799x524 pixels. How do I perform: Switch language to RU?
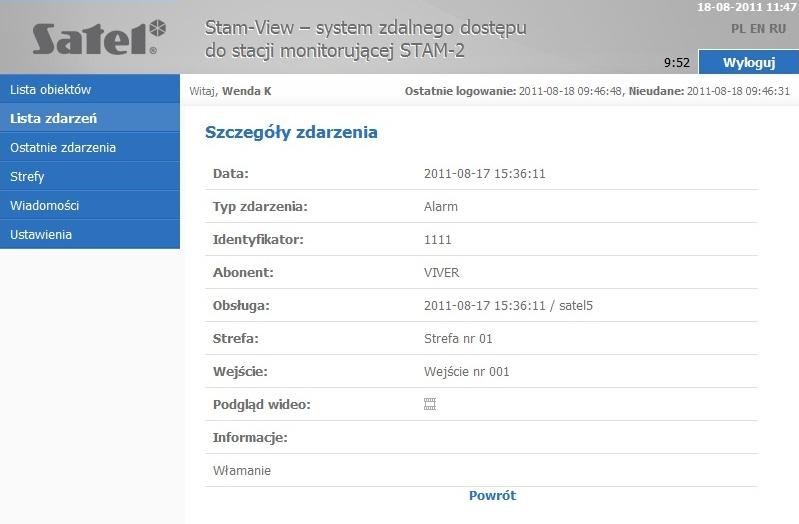778,29
